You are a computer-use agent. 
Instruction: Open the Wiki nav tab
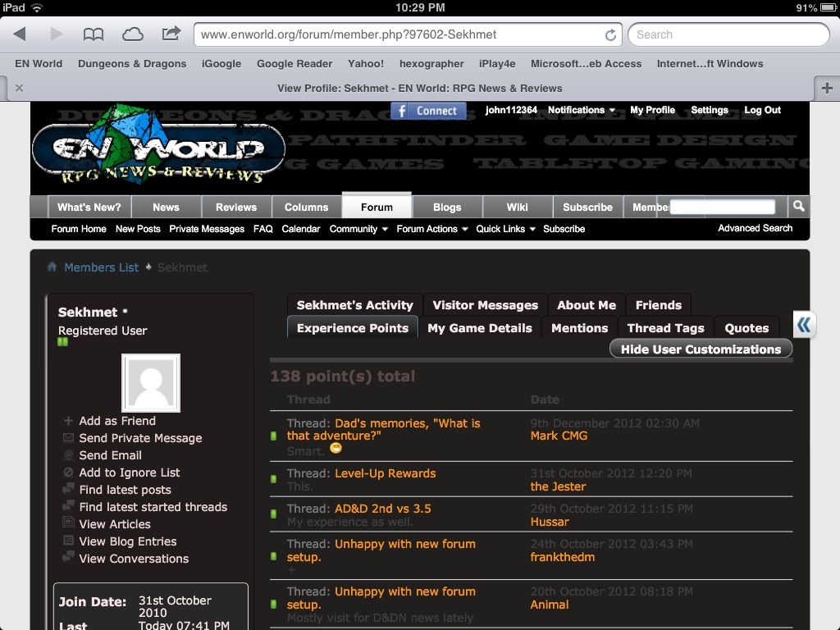click(517, 207)
